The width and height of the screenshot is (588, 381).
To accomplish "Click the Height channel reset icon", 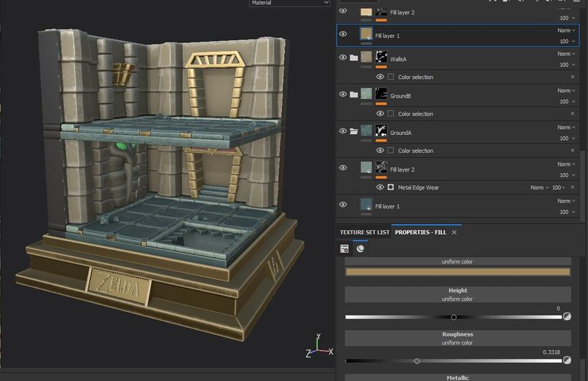I will pyautogui.click(x=566, y=316).
